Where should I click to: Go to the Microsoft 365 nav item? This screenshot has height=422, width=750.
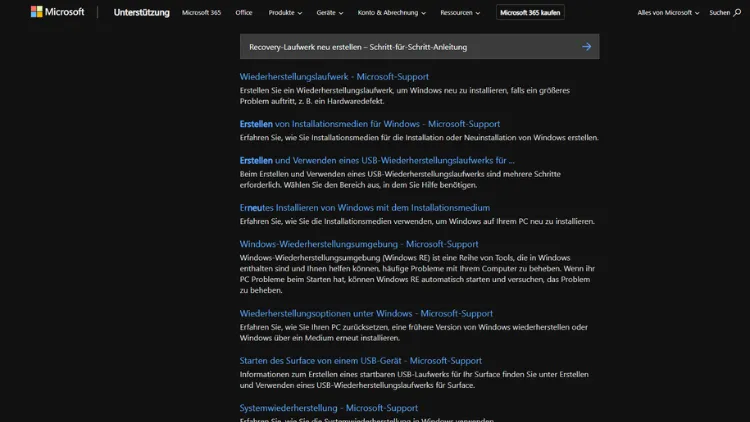(x=201, y=13)
